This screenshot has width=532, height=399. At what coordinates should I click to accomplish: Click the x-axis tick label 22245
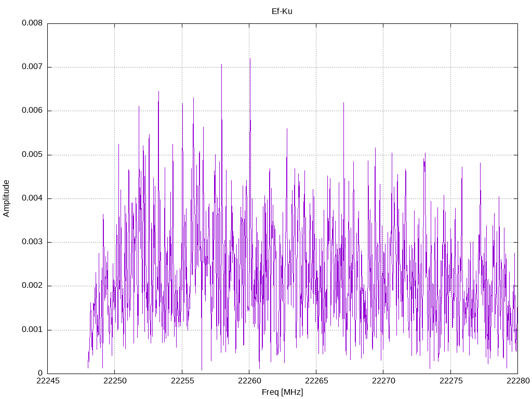coord(47,381)
